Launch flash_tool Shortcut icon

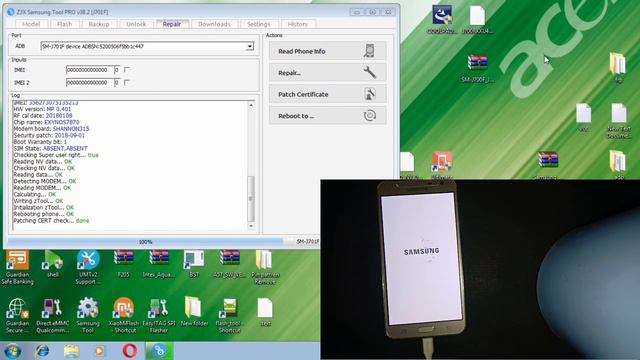coord(229,316)
